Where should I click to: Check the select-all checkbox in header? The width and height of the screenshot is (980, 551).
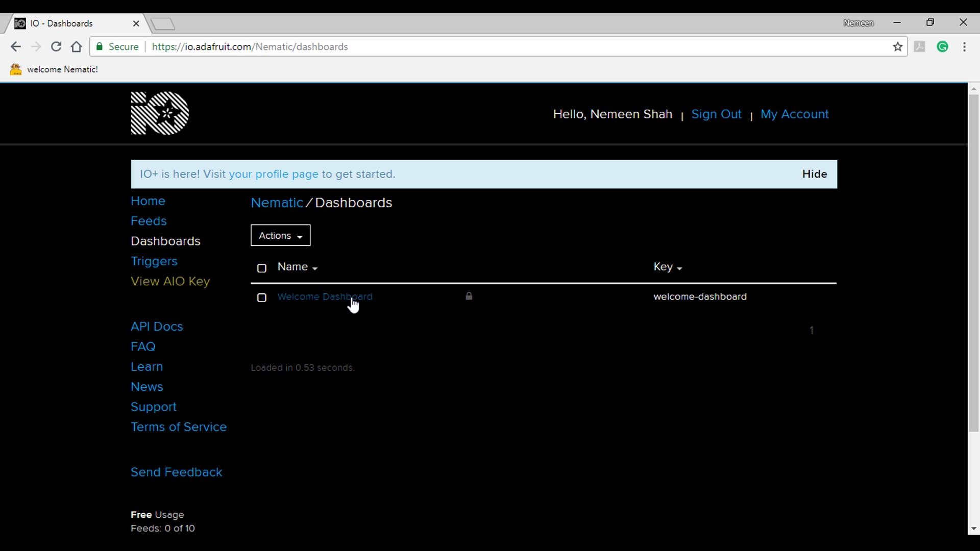click(x=262, y=268)
